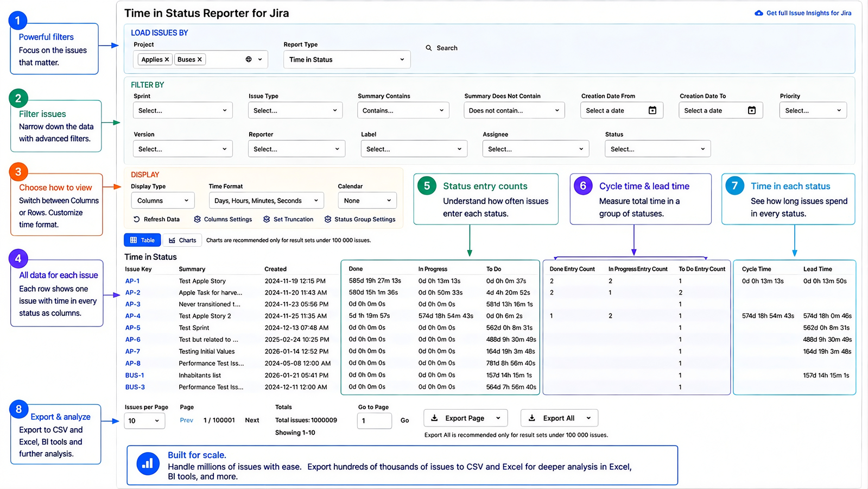Click the Go to Page input field
868x489 pixels.
(x=375, y=421)
